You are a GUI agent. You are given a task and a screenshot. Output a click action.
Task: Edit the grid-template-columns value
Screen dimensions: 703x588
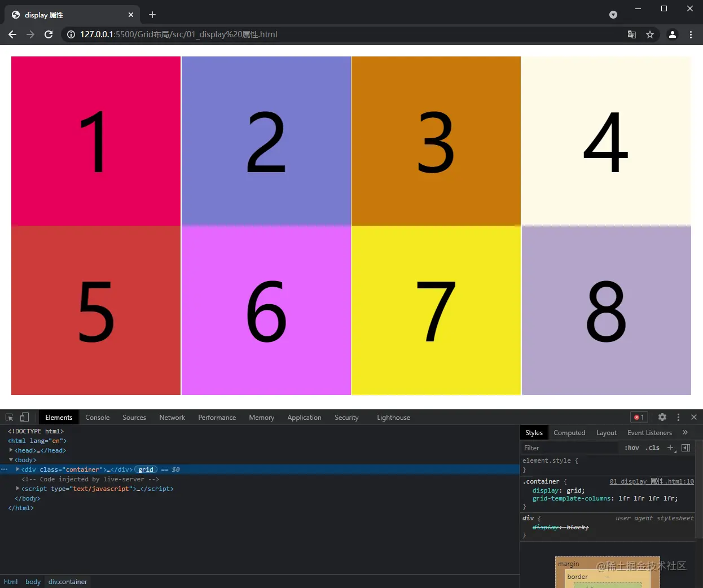[x=646, y=498]
